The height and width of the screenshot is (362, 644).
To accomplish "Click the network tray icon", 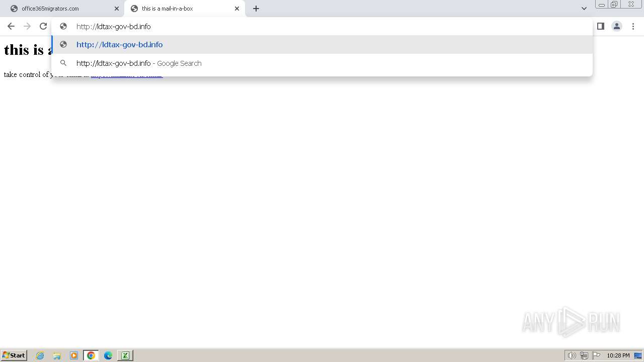I will [584, 355].
